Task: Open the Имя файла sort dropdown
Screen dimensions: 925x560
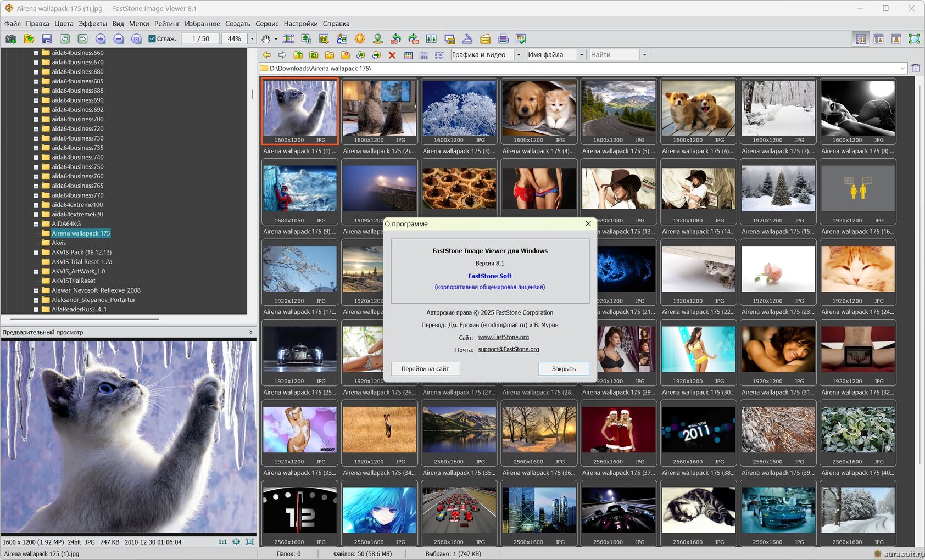Action: pos(581,55)
